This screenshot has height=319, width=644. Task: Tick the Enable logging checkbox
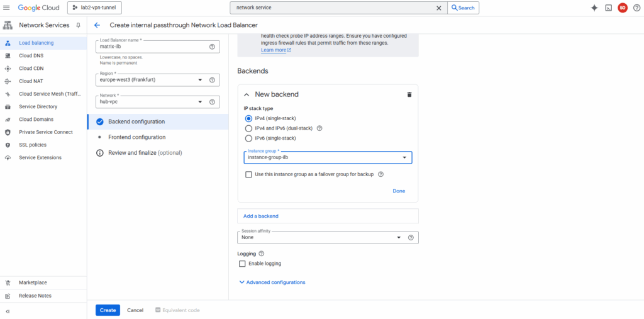(x=242, y=264)
